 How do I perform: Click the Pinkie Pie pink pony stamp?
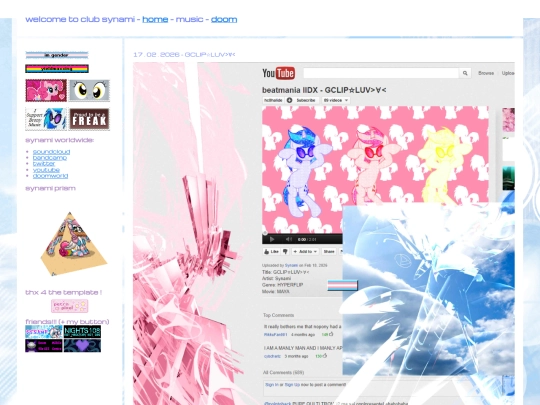click(46, 90)
